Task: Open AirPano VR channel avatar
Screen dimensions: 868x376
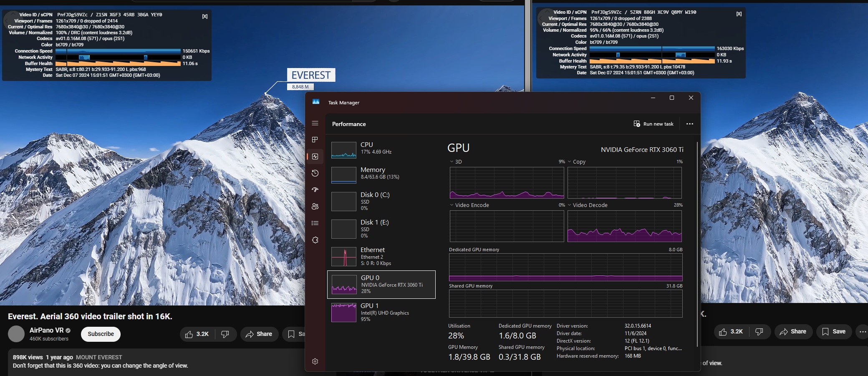Action: [x=17, y=334]
